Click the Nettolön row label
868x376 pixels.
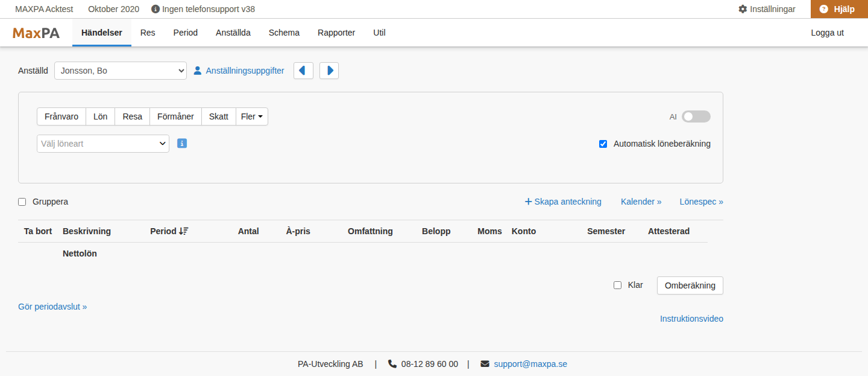(80, 253)
